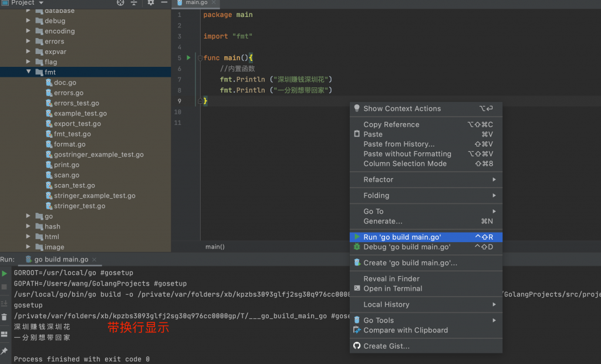This screenshot has height=364, width=601.
Task: Expand the html folder
Action: coord(28,237)
